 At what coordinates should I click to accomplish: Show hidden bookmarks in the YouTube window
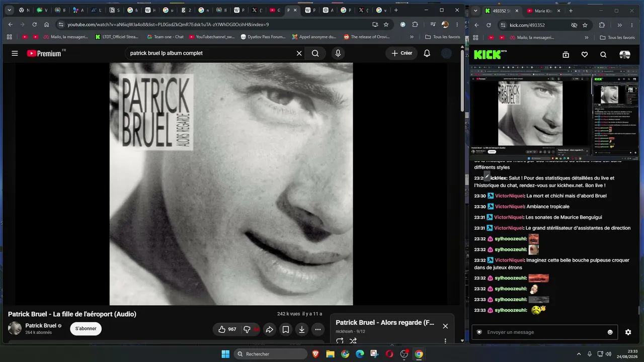click(x=412, y=37)
